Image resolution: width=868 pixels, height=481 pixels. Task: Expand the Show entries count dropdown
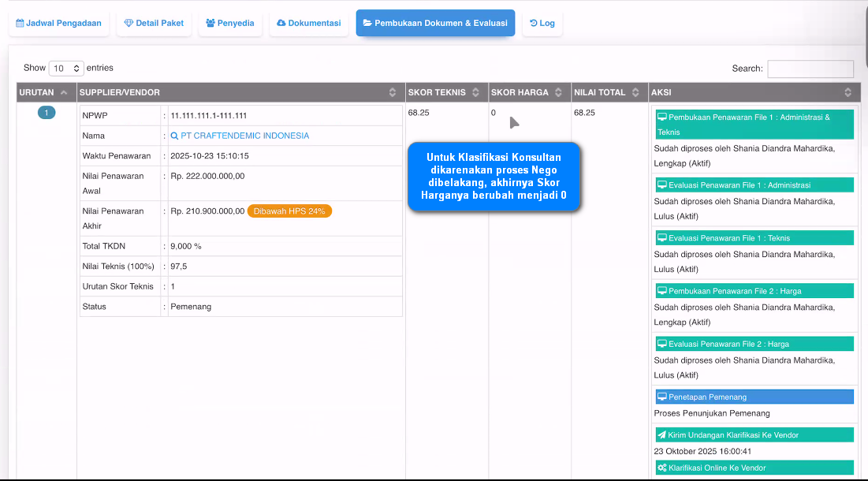(x=66, y=69)
